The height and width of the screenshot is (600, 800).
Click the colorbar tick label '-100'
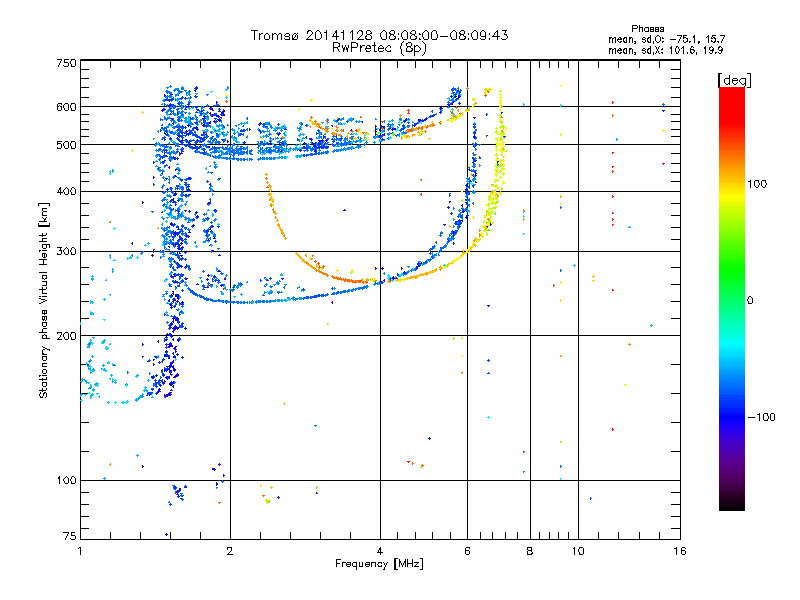click(x=761, y=417)
